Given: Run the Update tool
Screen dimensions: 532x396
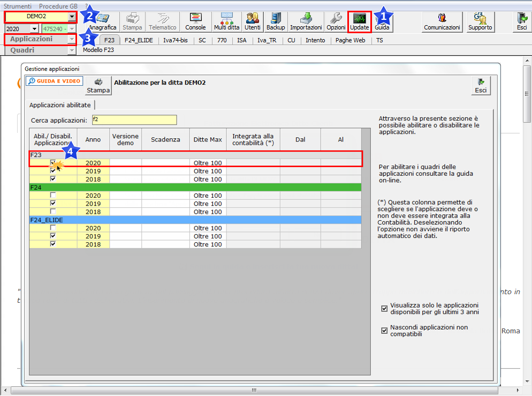Looking at the screenshot, I should pyautogui.click(x=360, y=22).
